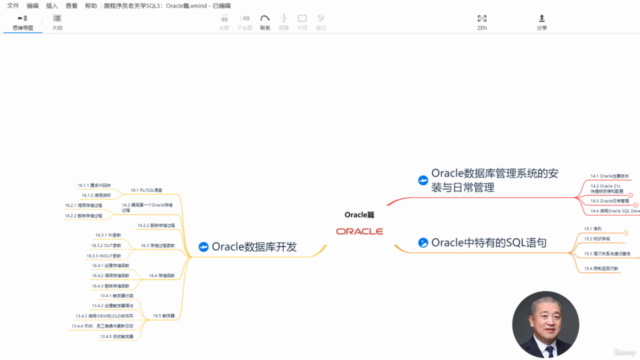Click the 概要 summary brace icon

[x=284, y=22]
